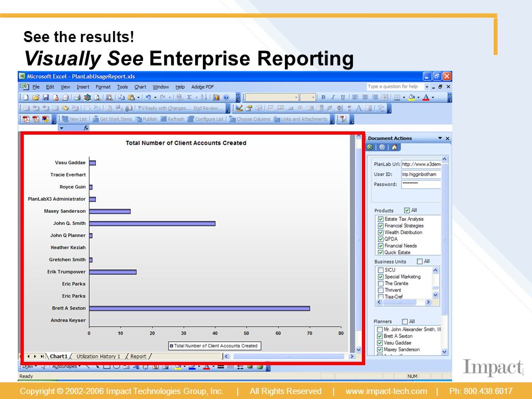Uncheck Special Marketing business unit
This screenshot has height=399, width=532.
pos(381,277)
